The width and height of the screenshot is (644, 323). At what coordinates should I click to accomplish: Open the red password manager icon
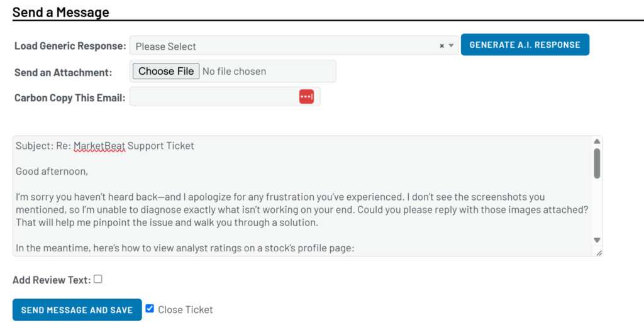pos(306,97)
